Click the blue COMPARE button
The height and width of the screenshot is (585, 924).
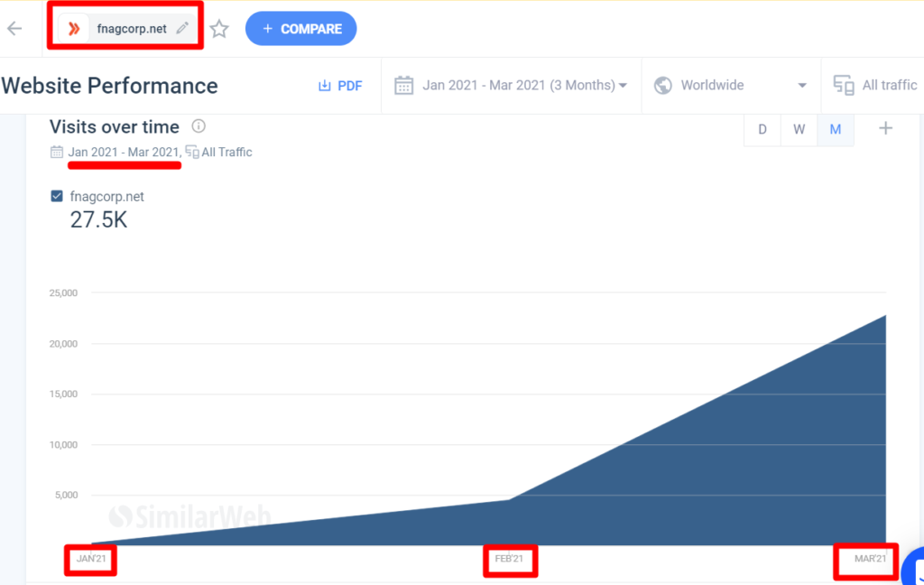tap(301, 29)
